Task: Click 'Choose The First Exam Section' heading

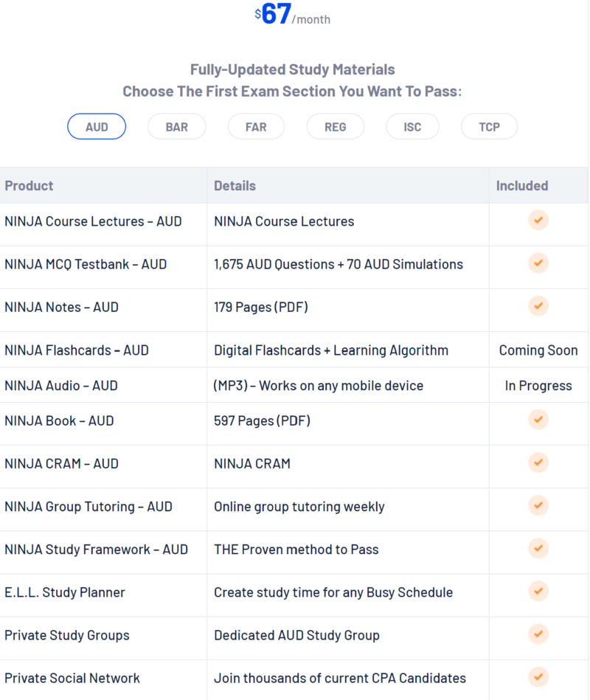Action: (x=292, y=91)
